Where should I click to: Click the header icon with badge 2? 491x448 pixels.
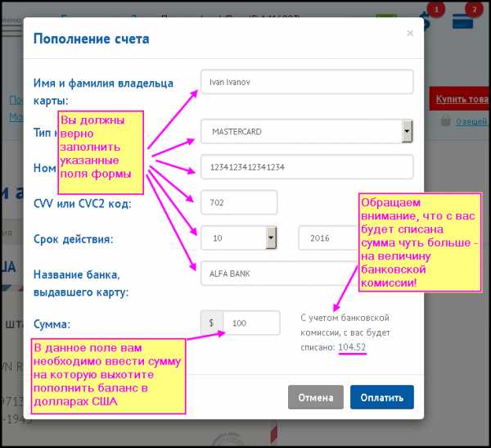(x=465, y=18)
